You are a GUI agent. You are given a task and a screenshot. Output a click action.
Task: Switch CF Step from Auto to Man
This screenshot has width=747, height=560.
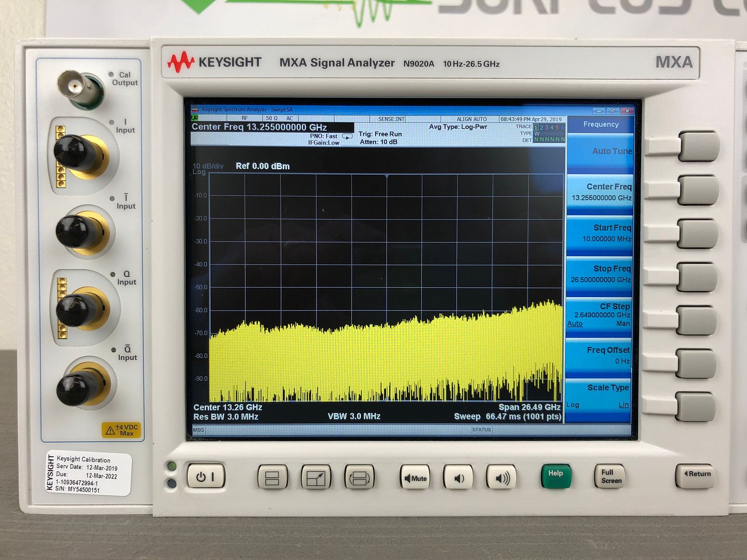click(622, 323)
